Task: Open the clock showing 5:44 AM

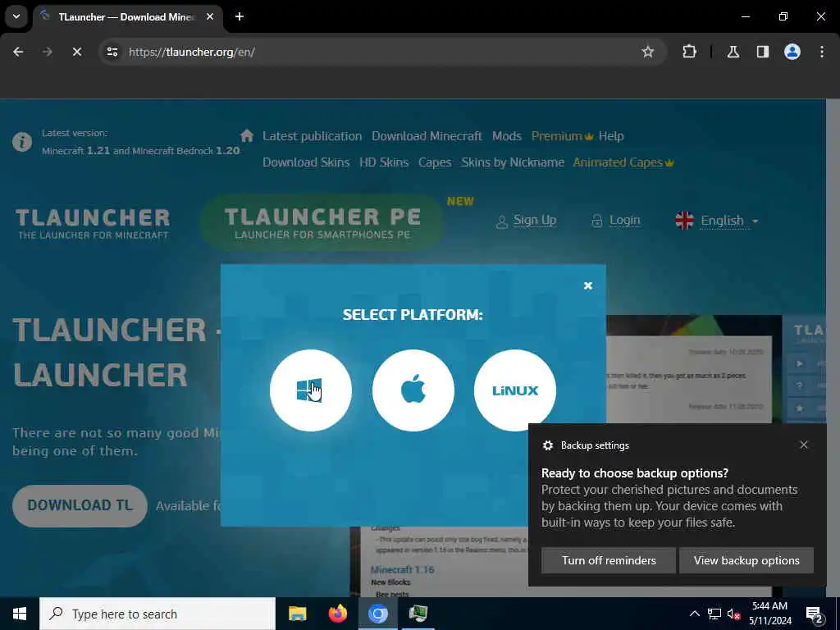Action: [769, 614]
